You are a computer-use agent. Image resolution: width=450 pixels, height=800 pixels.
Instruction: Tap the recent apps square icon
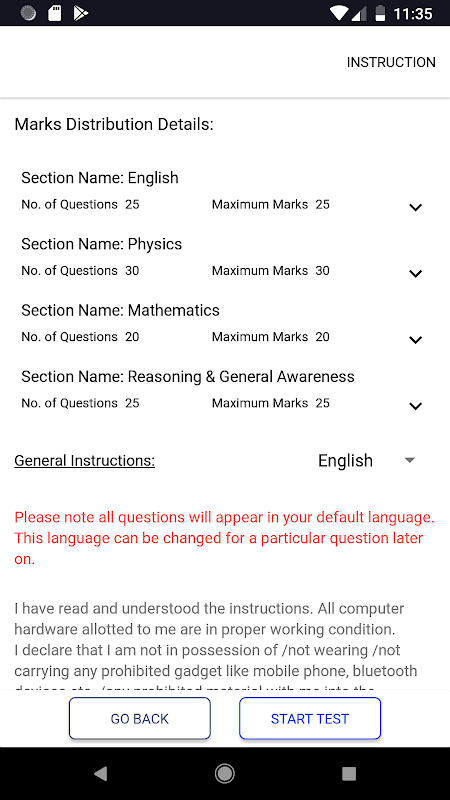click(349, 774)
